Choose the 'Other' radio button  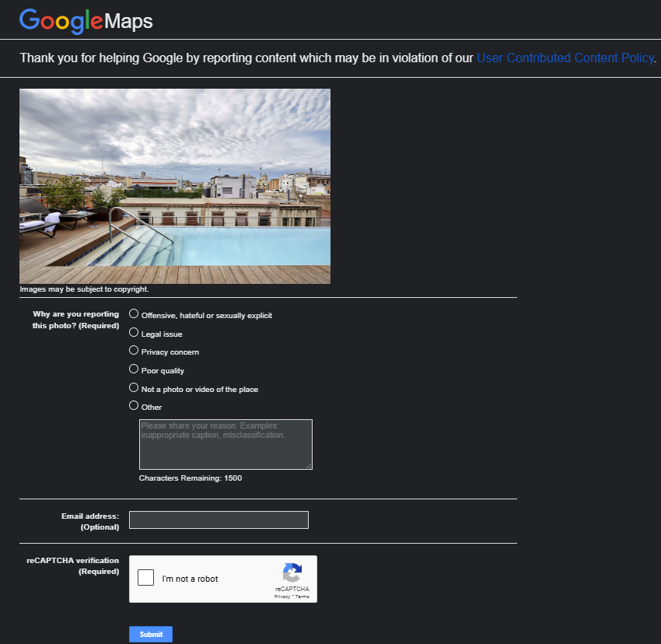pyautogui.click(x=134, y=406)
